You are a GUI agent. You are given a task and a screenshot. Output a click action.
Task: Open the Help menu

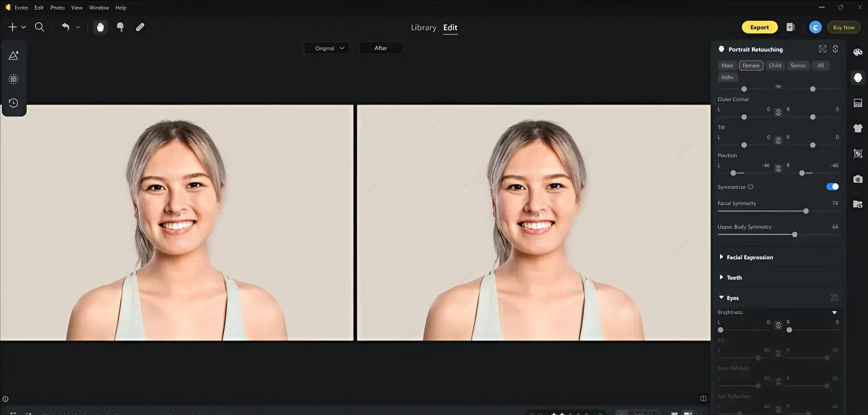[121, 8]
